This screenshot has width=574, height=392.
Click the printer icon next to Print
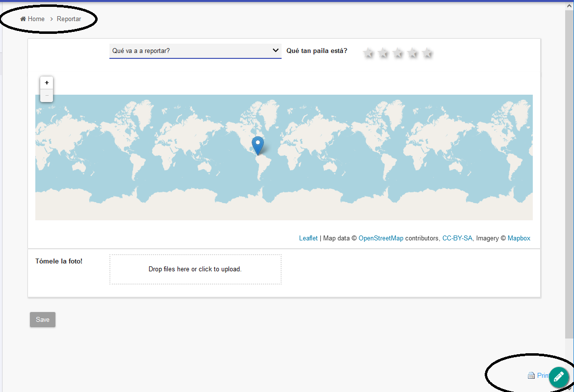click(x=531, y=376)
